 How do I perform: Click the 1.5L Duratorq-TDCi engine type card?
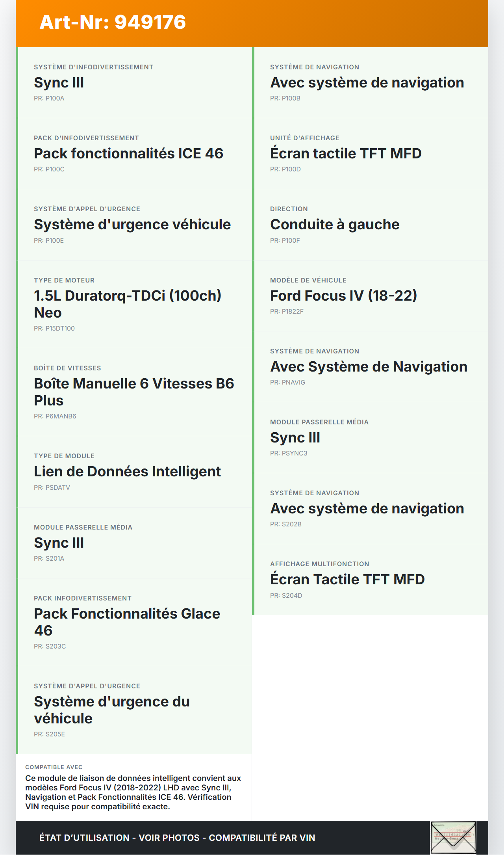coord(134,304)
